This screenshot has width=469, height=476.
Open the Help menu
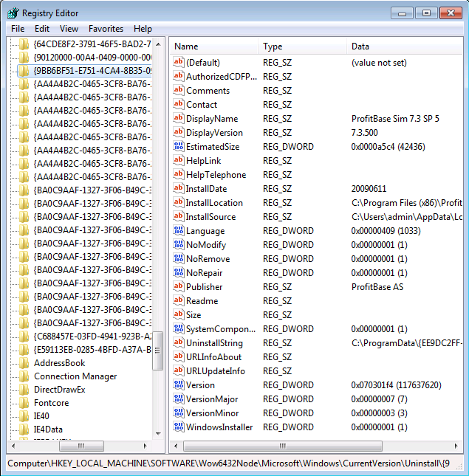(143, 29)
